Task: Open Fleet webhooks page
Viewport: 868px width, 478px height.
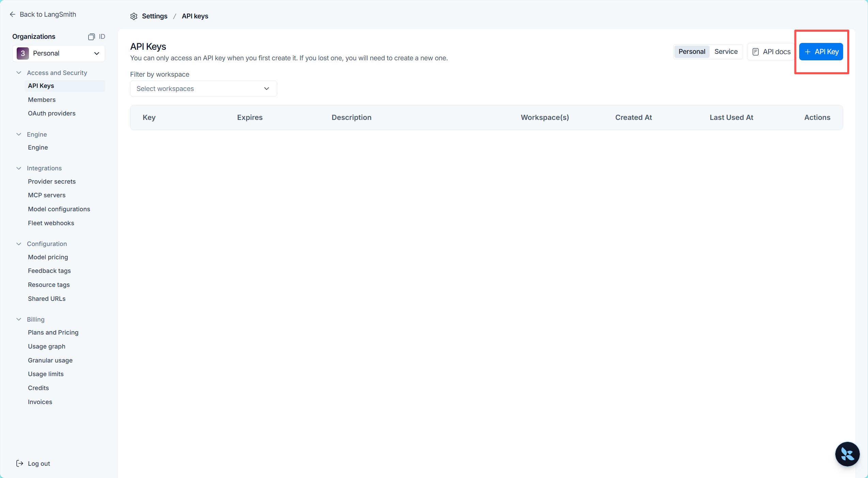Action: 51,223
